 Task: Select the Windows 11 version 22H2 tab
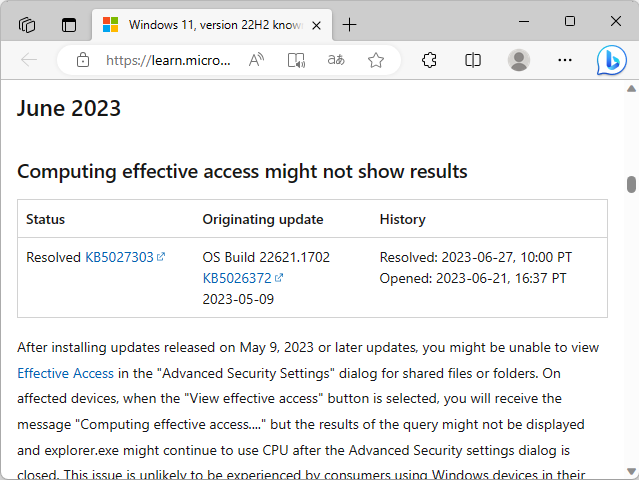206,24
